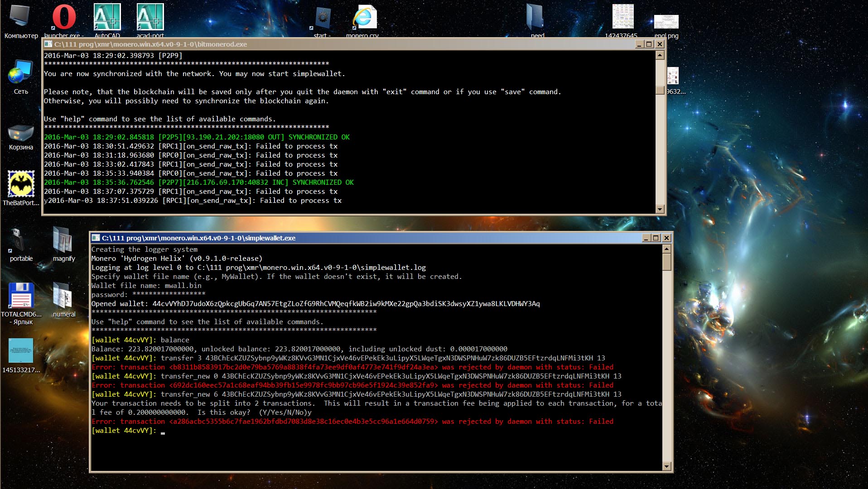Click the simplewallet.exe window system icon
Screen dimensions: 868x489
click(x=96, y=238)
